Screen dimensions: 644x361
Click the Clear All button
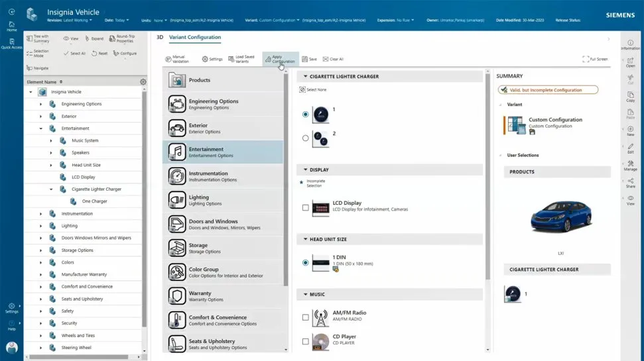[333, 60]
